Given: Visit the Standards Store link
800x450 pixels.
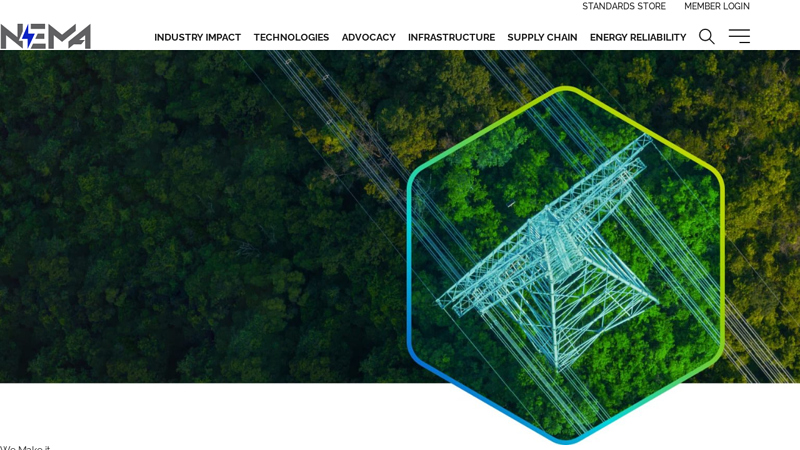Looking at the screenshot, I should tap(624, 6).
